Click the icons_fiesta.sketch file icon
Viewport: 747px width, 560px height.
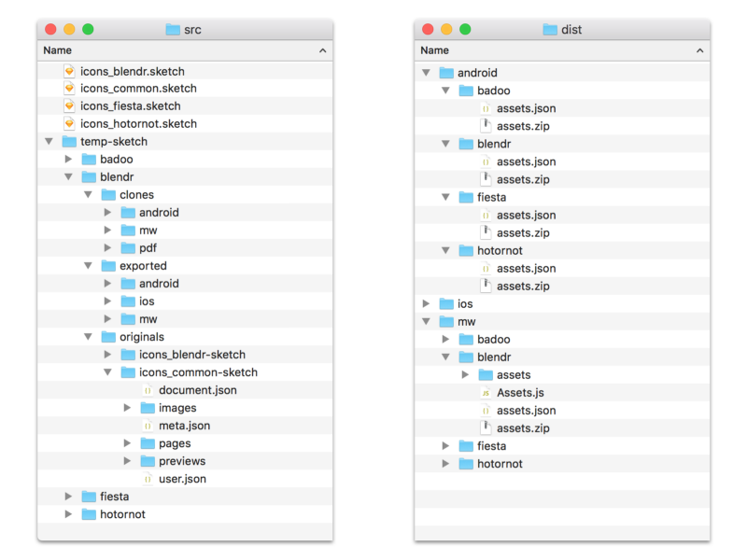69,105
